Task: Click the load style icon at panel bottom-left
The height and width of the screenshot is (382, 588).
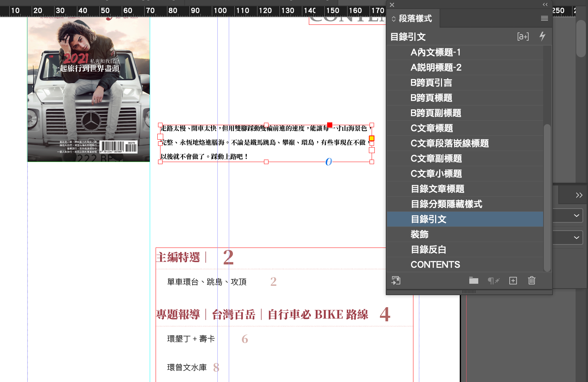Action: pyautogui.click(x=396, y=281)
